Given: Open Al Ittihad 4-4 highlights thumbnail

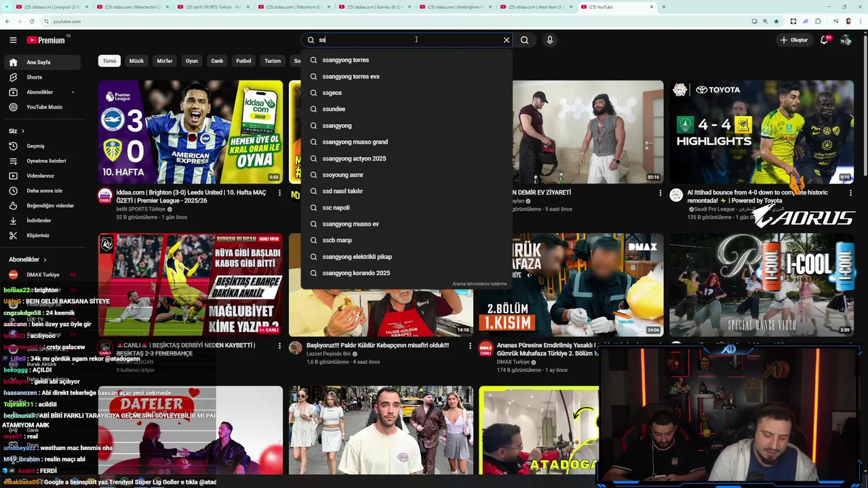Looking at the screenshot, I should coord(762,132).
